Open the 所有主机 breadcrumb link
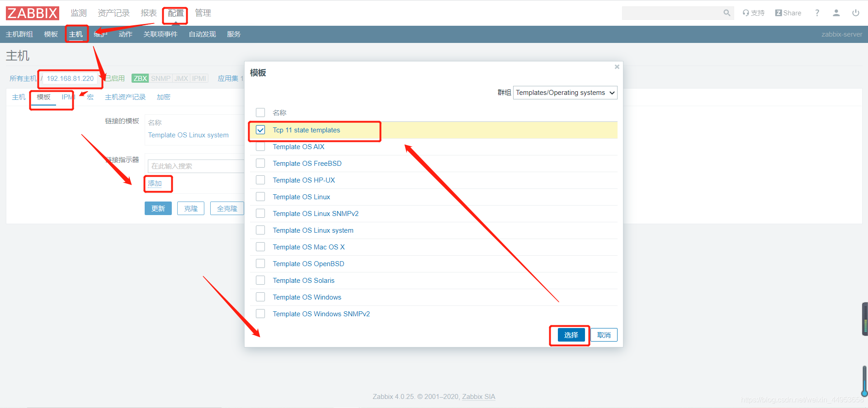 click(23, 79)
